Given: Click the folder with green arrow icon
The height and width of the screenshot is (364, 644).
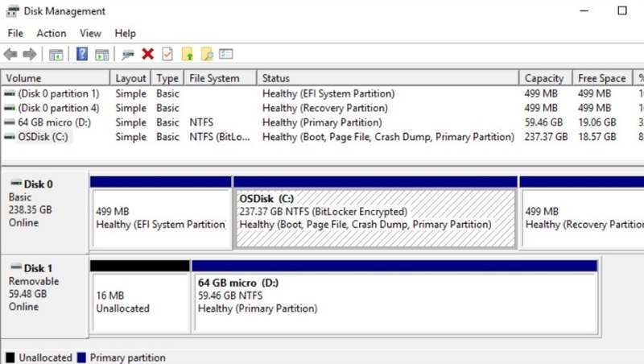Looking at the screenshot, I should [x=188, y=54].
